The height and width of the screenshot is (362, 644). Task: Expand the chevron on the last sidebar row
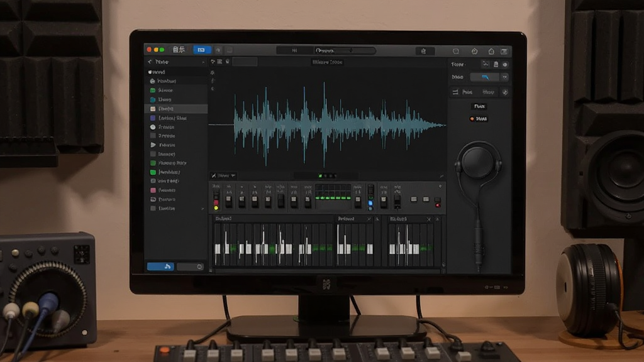[x=203, y=209]
